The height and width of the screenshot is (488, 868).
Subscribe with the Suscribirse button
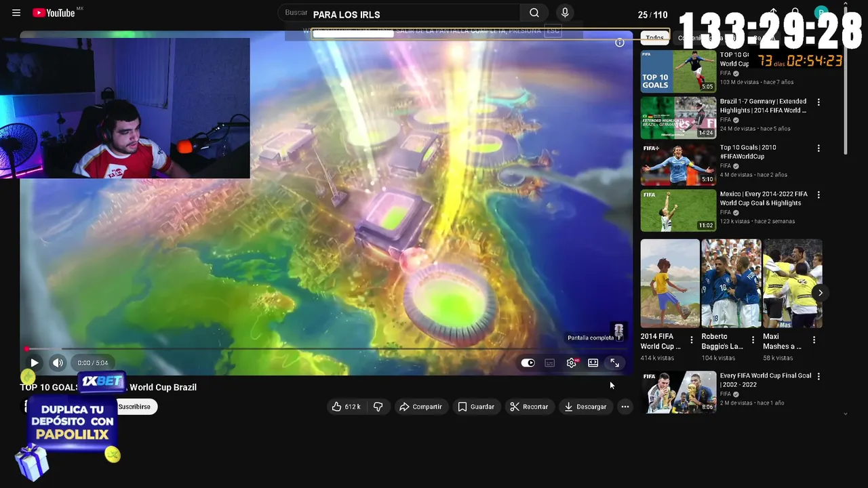pos(134,407)
